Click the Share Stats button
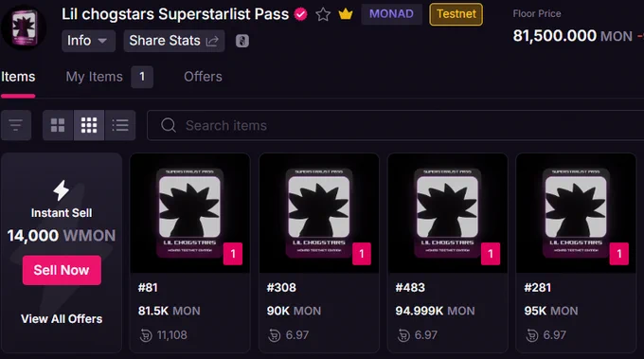644x359 pixels. tap(174, 41)
